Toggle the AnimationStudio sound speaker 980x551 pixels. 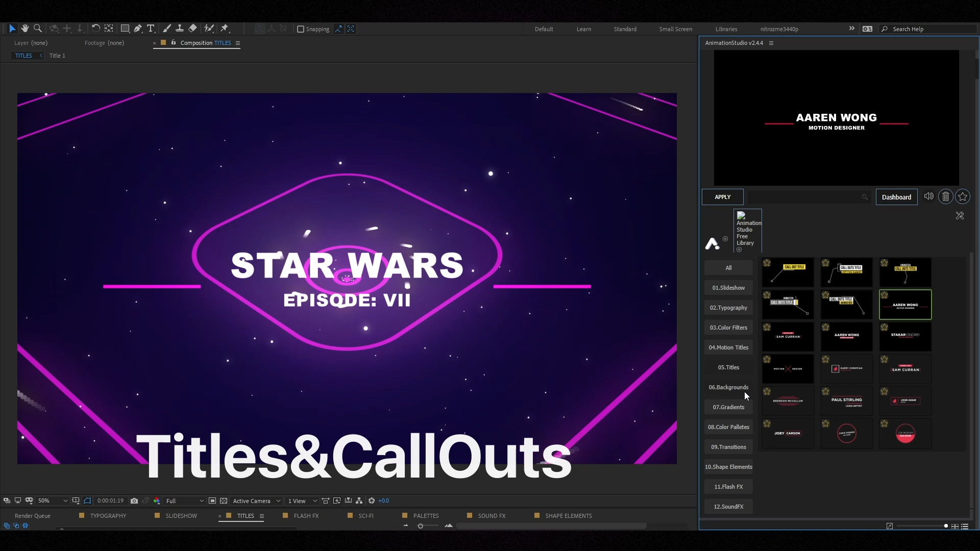click(928, 196)
